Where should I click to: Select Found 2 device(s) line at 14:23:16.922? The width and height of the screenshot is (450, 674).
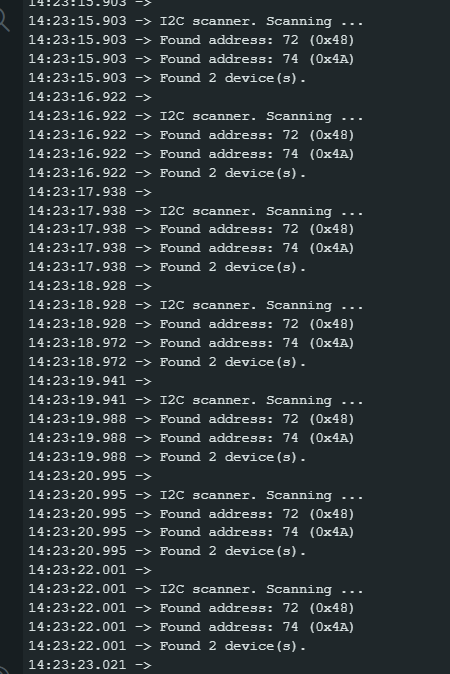coord(167,173)
